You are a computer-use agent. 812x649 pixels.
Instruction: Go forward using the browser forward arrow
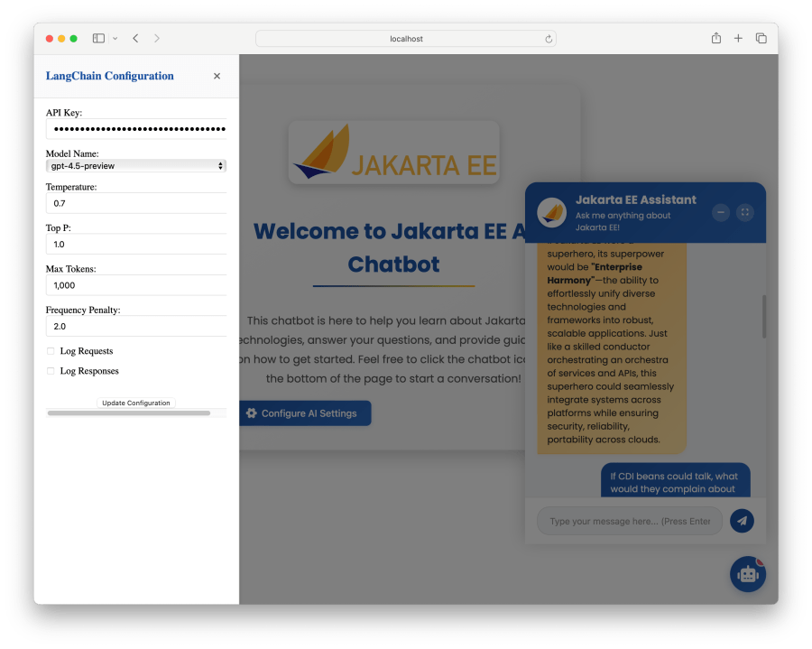click(156, 38)
